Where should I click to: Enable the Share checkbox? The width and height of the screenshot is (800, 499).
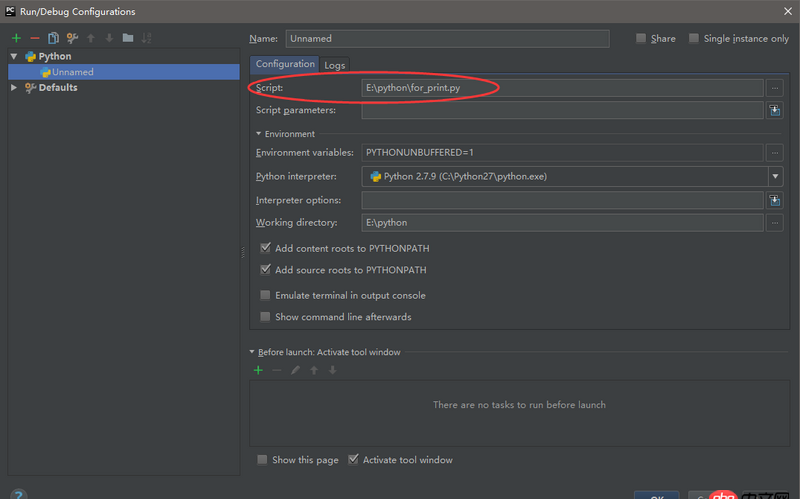[641, 39]
